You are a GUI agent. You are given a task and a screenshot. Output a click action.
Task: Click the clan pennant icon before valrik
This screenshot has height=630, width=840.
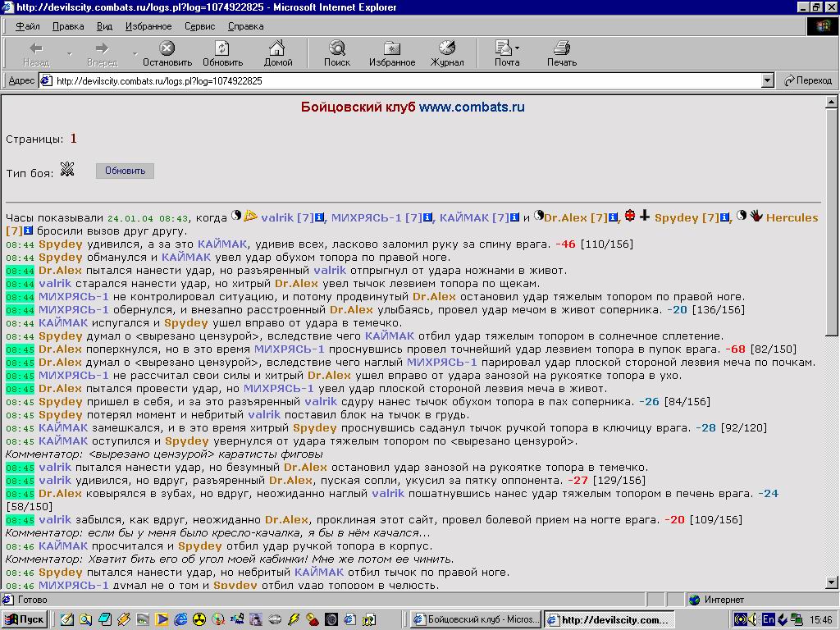pos(250,216)
